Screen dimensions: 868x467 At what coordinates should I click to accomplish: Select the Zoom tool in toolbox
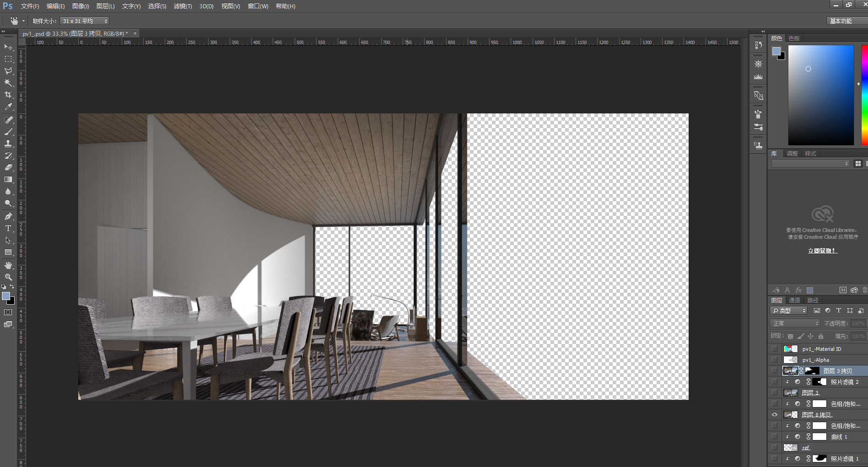pyautogui.click(x=8, y=277)
